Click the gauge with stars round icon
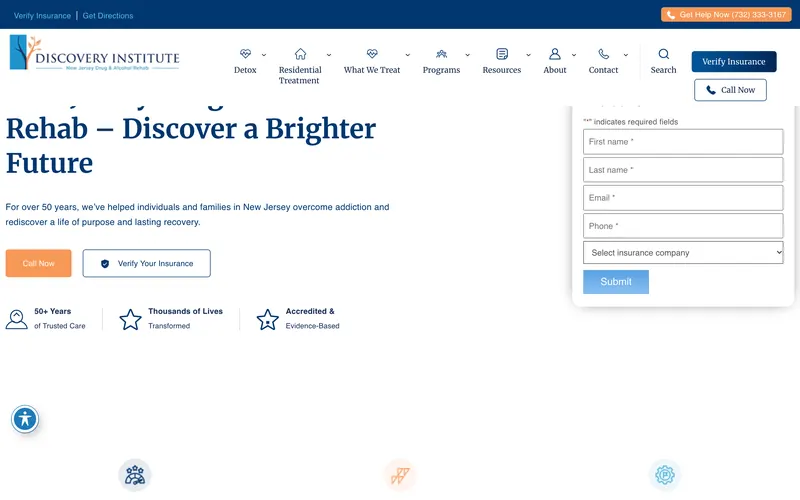Screen dimensions: 800x500 (x=135, y=475)
